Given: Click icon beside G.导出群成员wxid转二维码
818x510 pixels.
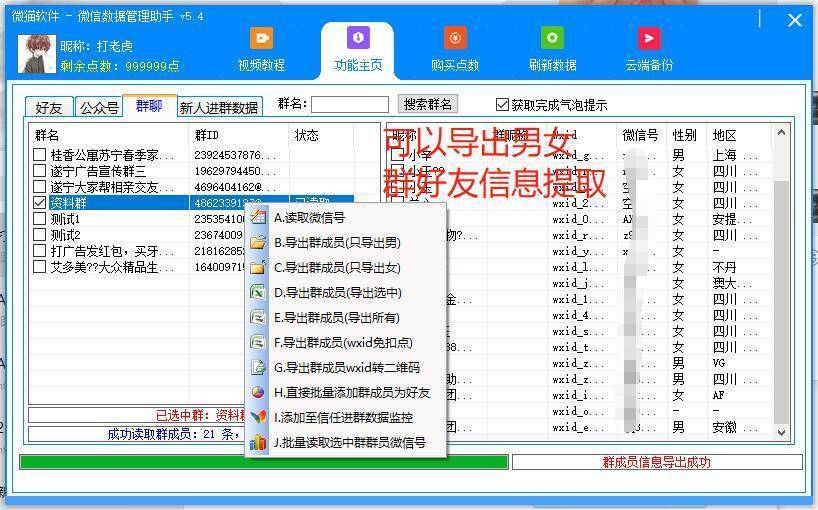Looking at the screenshot, I should (x=258, y=368).
